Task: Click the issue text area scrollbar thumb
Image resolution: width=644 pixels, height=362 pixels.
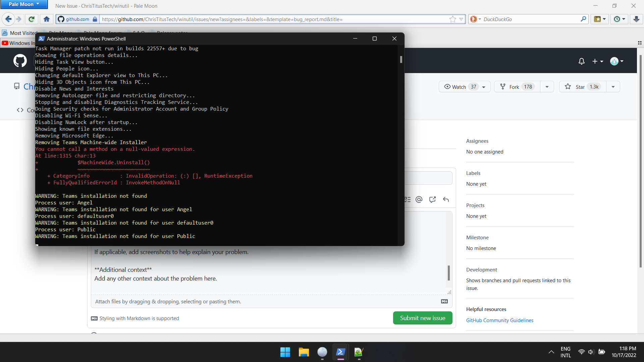Action: point(448,273)
